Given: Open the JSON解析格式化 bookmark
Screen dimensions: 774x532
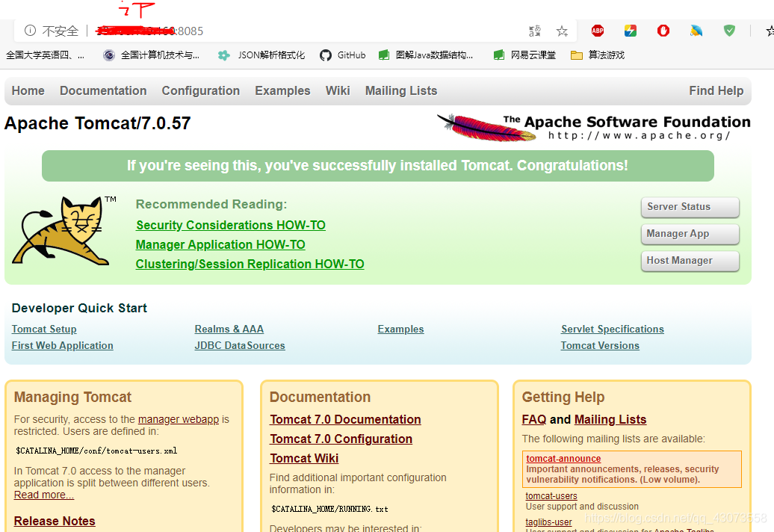Looking at the screenshot, I should tap(261, 55).
